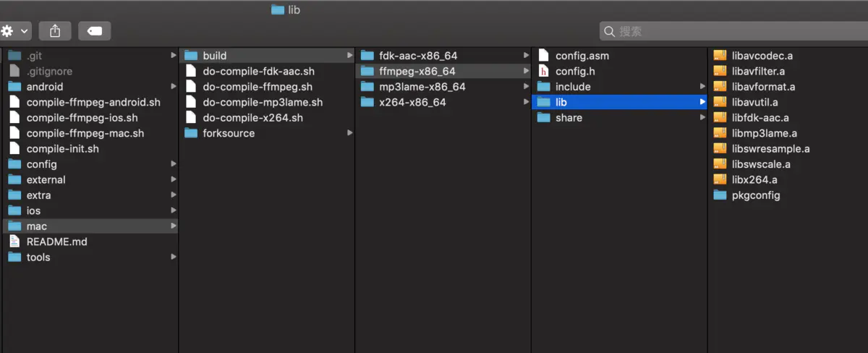868x353 pixels.
Task: Expand the config folder arrow
Action: pyautogui.click(x=174, y=164)
